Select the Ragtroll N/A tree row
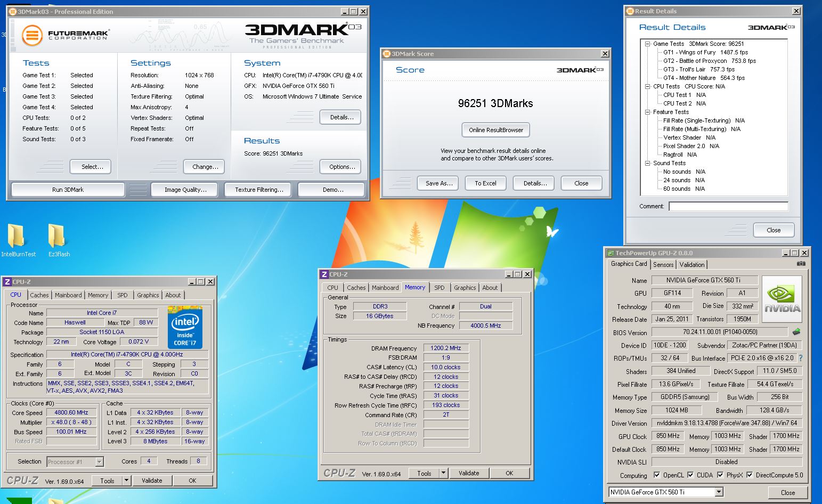822x504 pixels. (x=680, y=155)
